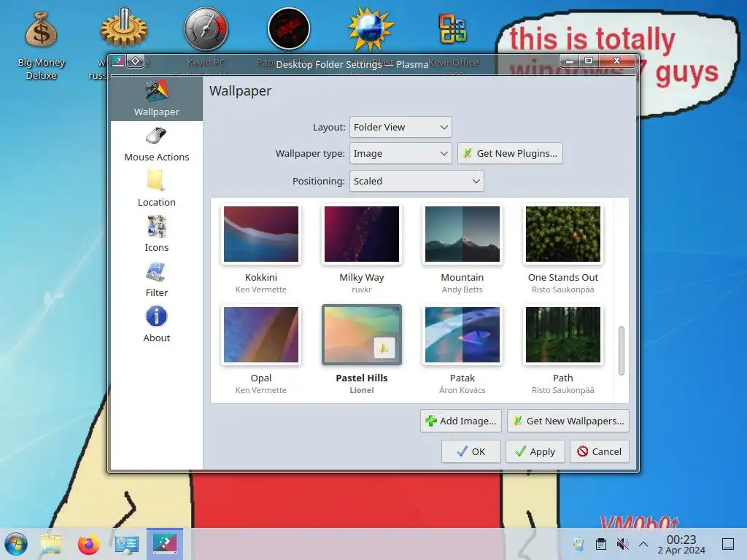Open the Start menu orb in taskbar

[16, 544]
